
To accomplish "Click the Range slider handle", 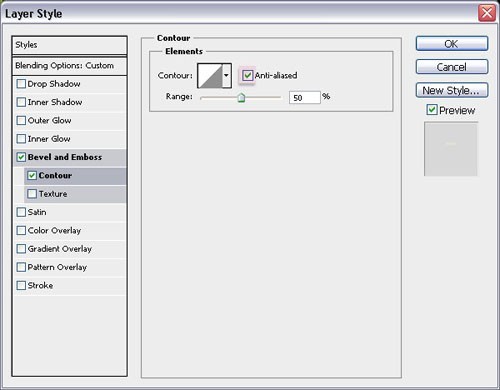I will tap(241, 98).
